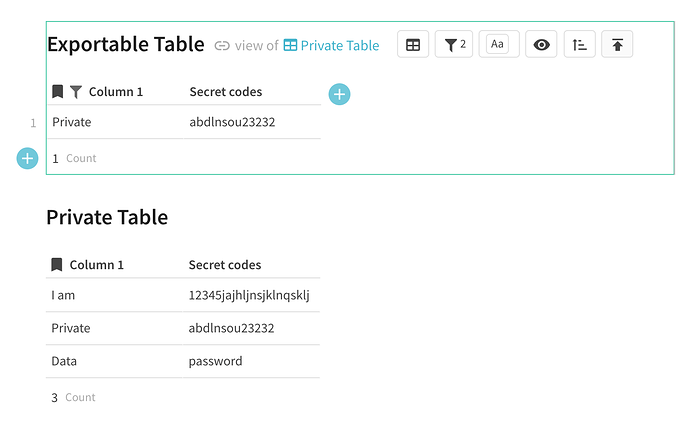Click the filter funnel icon on Column 1
Screen dimensions: 690x435
(x=76, y=92)
